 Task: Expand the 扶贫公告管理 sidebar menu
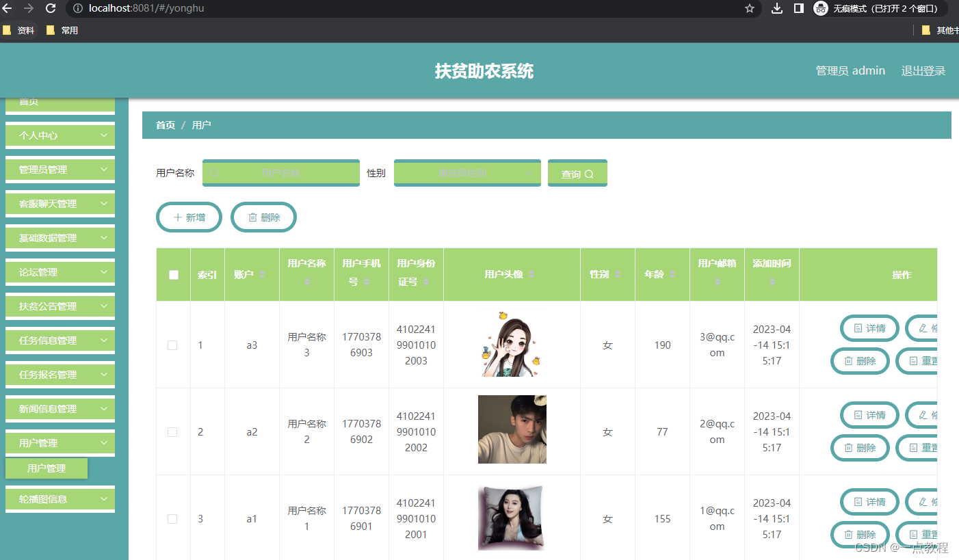[x=60, y=306]
